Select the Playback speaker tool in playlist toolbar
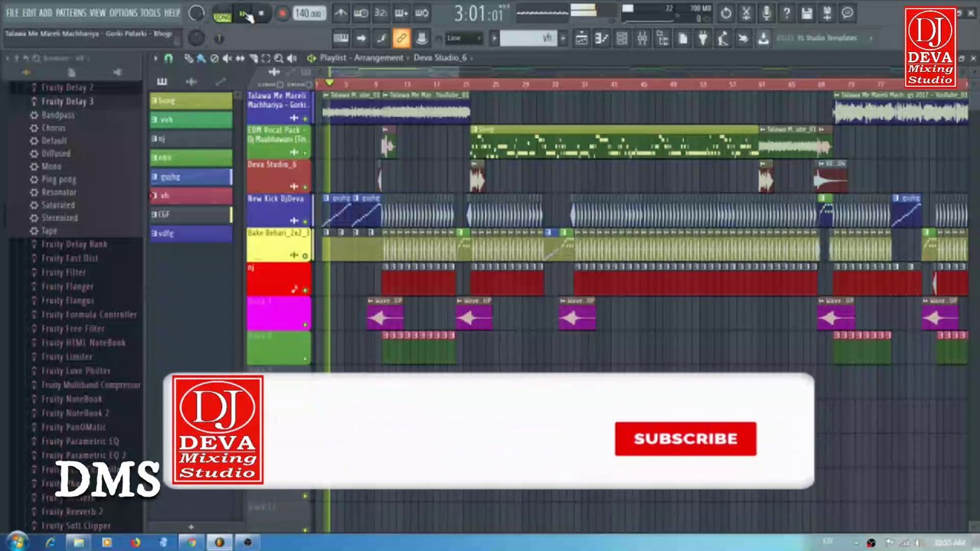Viewport: 980px width, 551px height. [x=292, y=58]
